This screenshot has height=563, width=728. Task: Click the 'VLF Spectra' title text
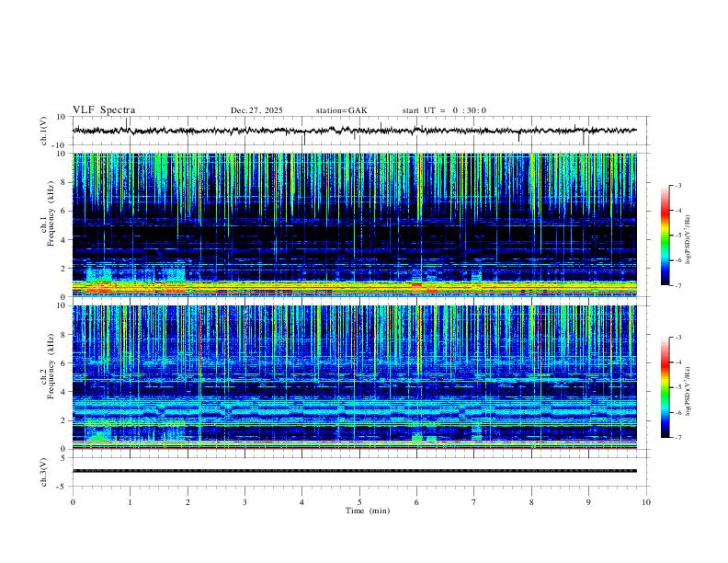104,110
